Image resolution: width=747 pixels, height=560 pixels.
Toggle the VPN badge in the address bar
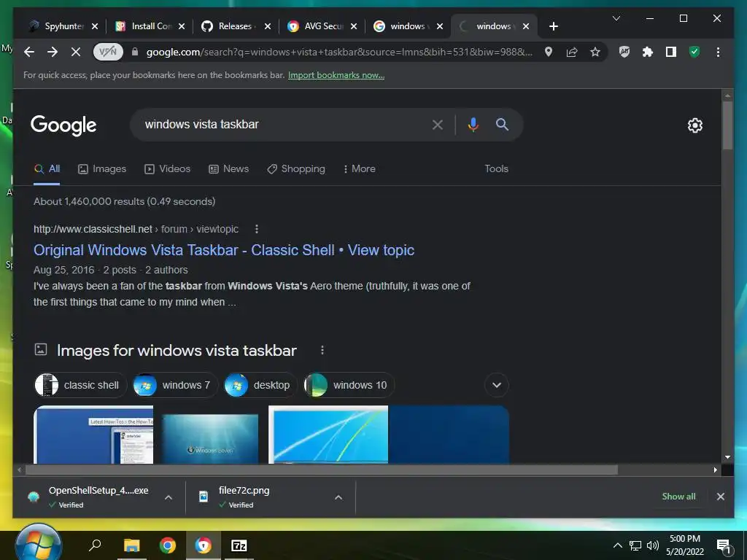(x=108, y=52)
